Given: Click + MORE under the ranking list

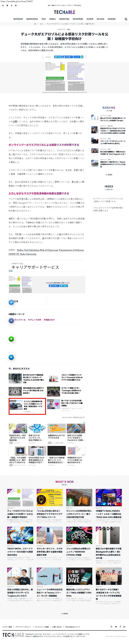Looking at the screenshot, I should 109,174.
